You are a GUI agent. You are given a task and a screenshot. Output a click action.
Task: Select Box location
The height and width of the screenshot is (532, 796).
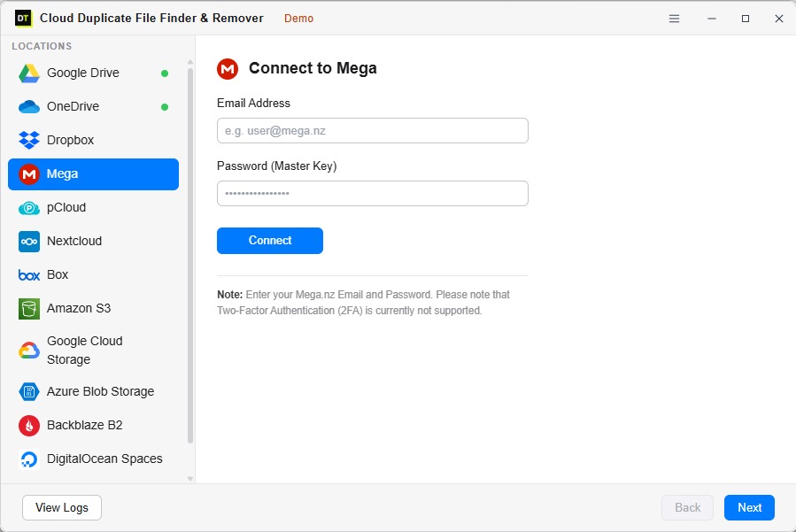93,274
